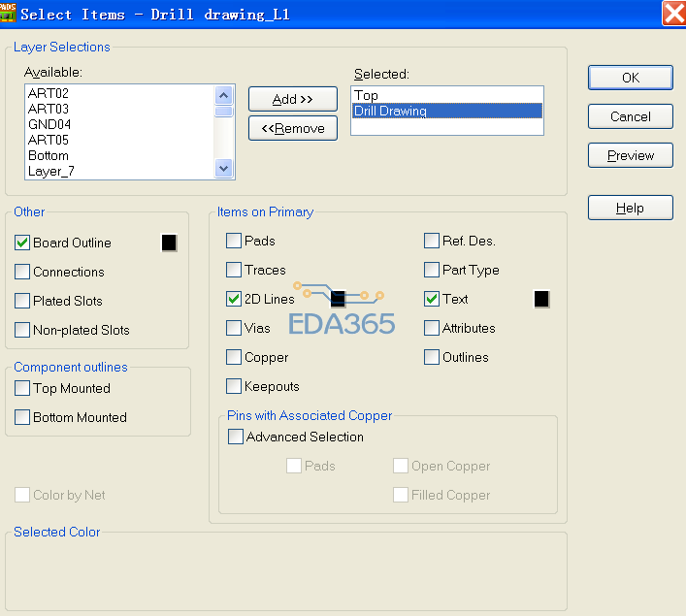
Task: Enable the Plated Slots checkbox
Action: [x=22, y=301]
